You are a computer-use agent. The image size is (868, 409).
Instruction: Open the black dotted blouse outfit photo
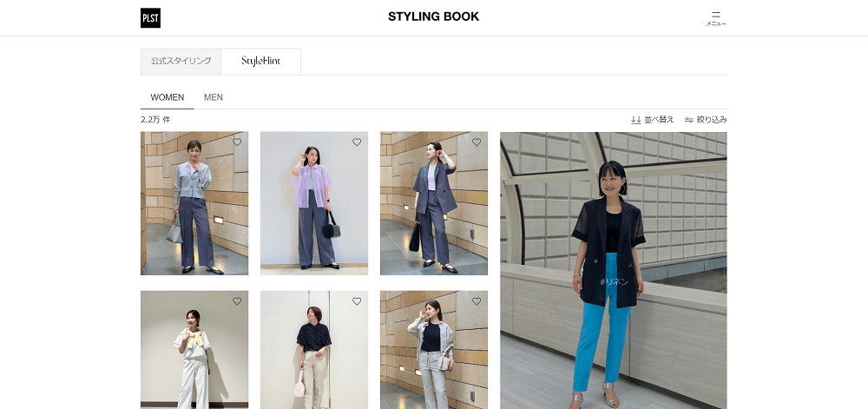pos(314,350)
